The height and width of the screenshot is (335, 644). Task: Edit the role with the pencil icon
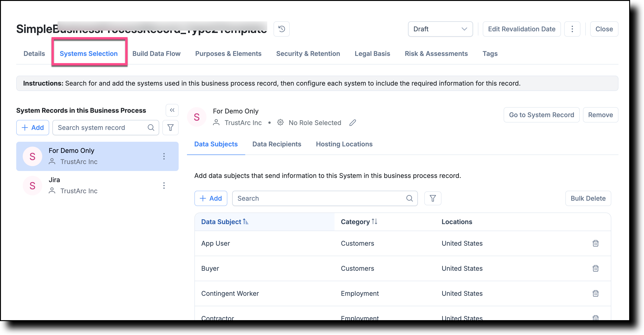pos(353,123)
